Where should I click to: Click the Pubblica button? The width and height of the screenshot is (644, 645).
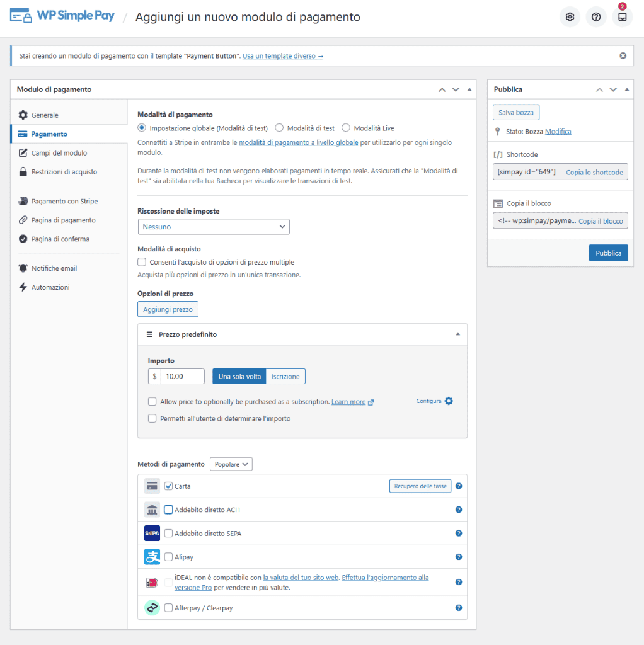pyautogui.click(x=607, y=253)
